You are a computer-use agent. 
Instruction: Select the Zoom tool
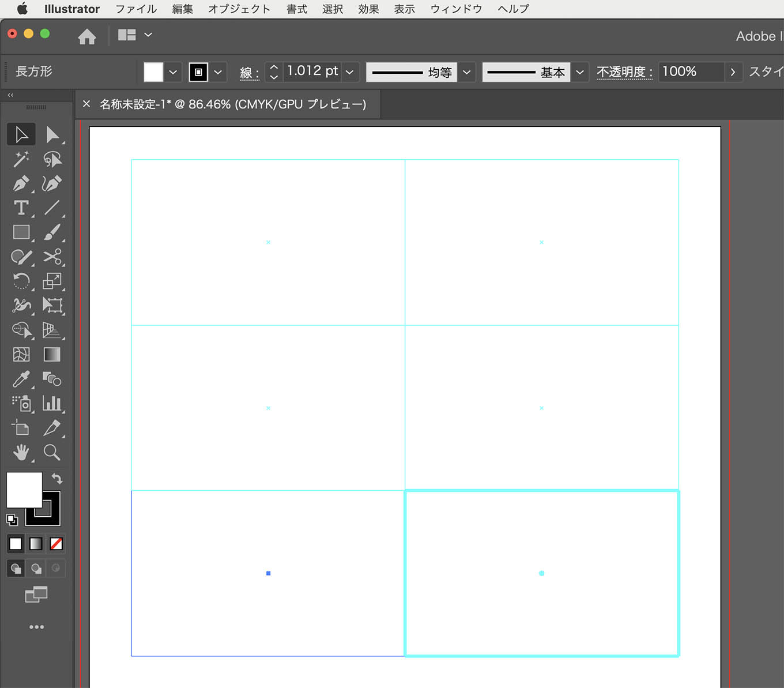click(x=52, y=452)
